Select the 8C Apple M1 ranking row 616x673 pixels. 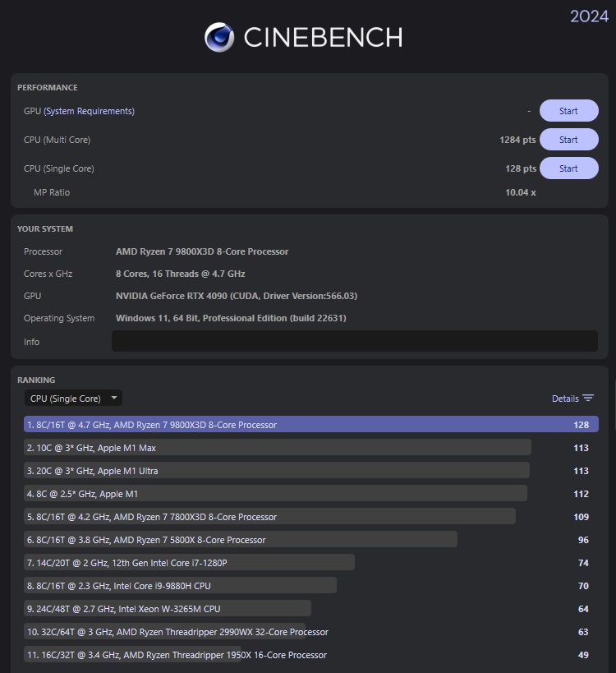click(311, 494)
